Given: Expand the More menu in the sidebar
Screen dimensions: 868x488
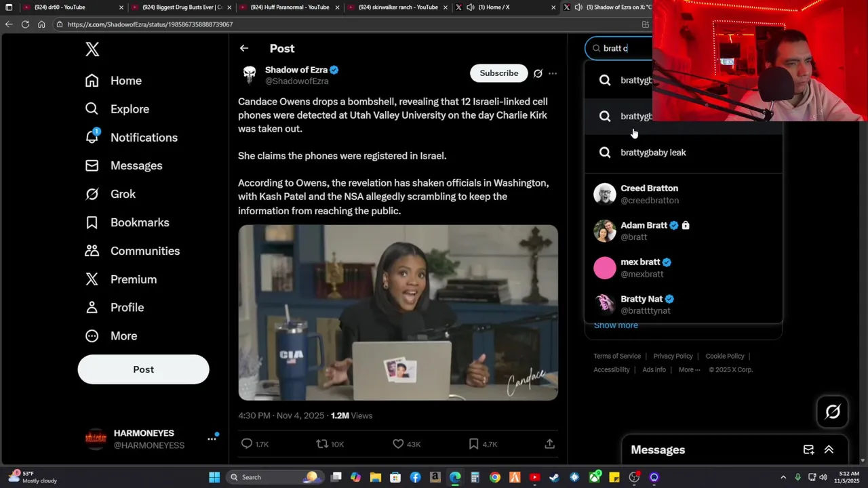Looking at the screenshot, I should pyautogui.click(x=111, y=336).
